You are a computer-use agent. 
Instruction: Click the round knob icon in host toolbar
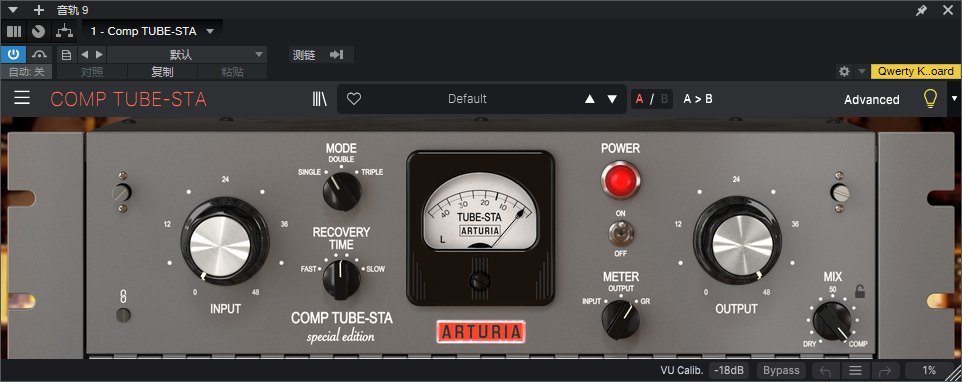click(39, 31)
